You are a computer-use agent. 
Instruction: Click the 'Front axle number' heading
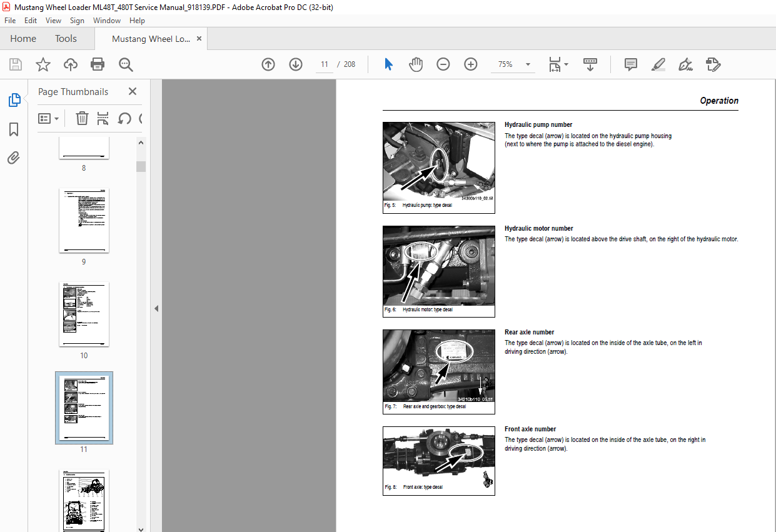click(x=530, y=429)
